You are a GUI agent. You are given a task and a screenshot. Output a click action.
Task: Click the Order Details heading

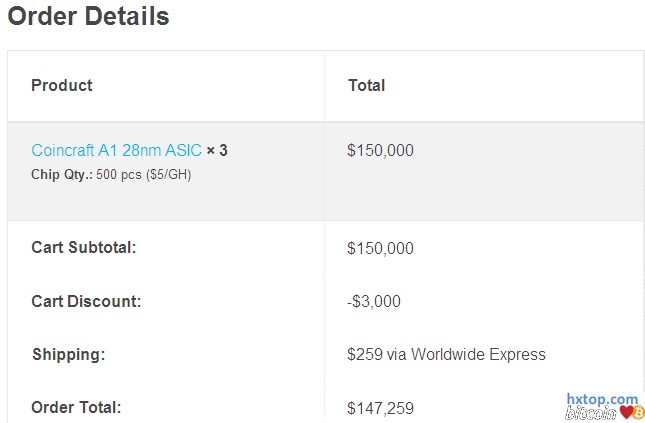coord(88,17)
